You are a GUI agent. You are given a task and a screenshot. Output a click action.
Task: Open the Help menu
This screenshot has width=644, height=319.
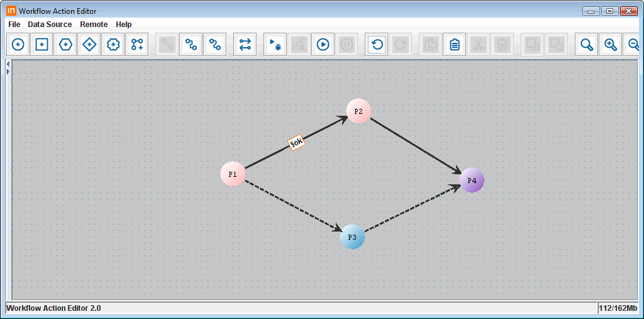click(124, 25)
